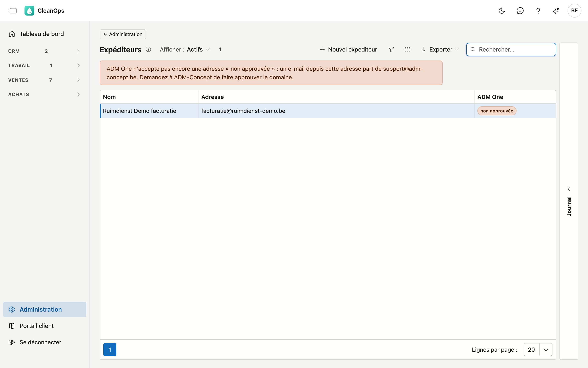
Task: Select the Ruimdienst Demo facturatie row
Action: [328, 111]
